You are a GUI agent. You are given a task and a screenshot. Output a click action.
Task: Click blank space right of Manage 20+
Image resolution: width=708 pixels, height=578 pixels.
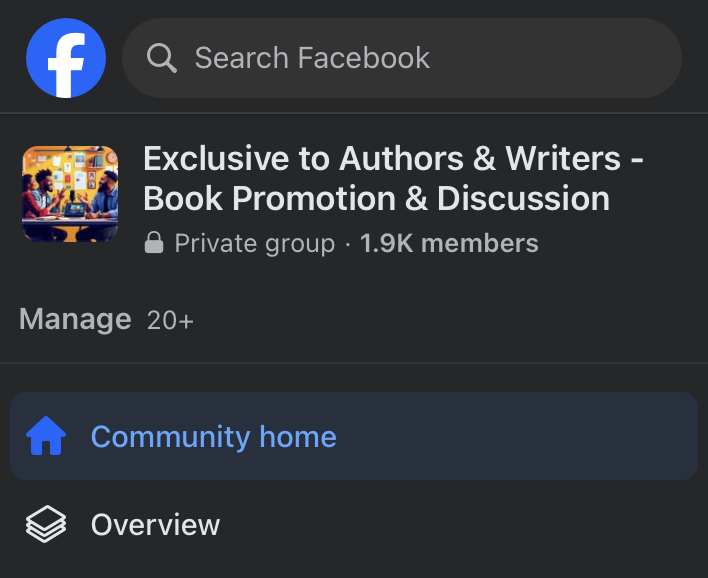pyautogui.click(x=450, y=320)
